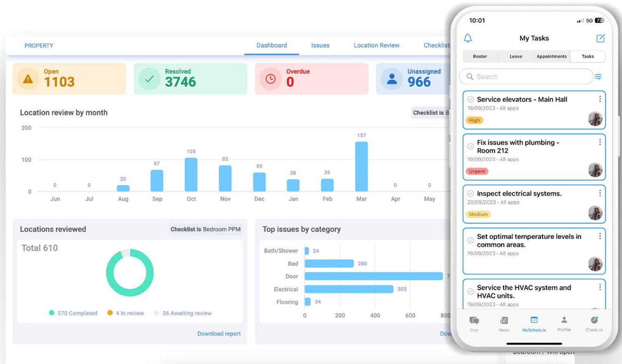
Task: Select the MySchedule calendar icon
Action: tap(534, 320)
